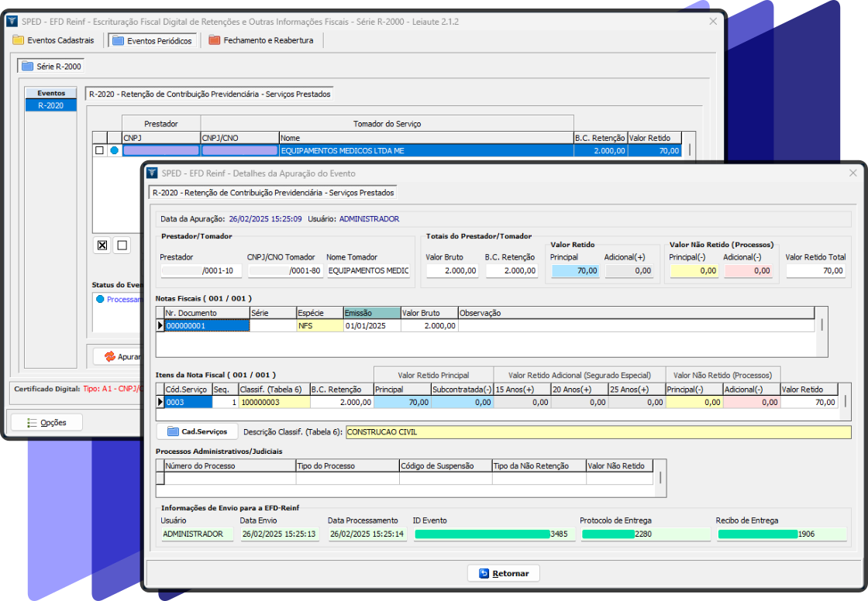Click the blue Principal Valor Retido field
The width and height of the screenshot is (868, 601).
(x=573, y=271)
